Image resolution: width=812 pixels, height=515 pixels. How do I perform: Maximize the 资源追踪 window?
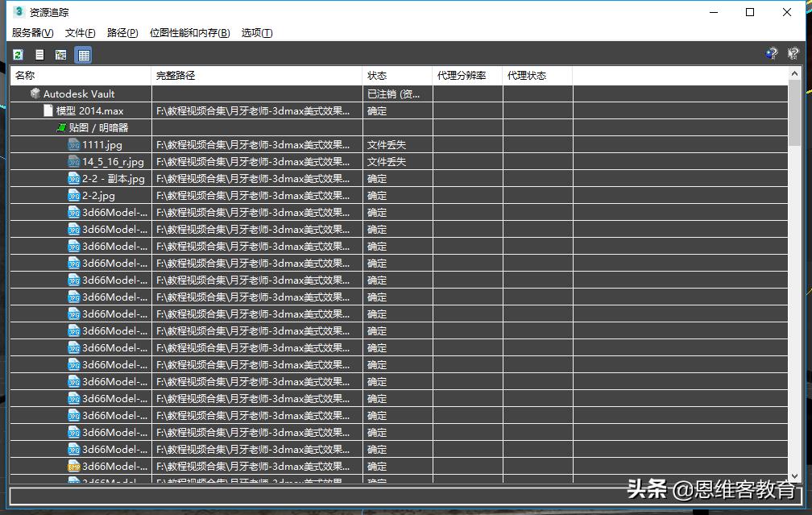coord(750,12)
